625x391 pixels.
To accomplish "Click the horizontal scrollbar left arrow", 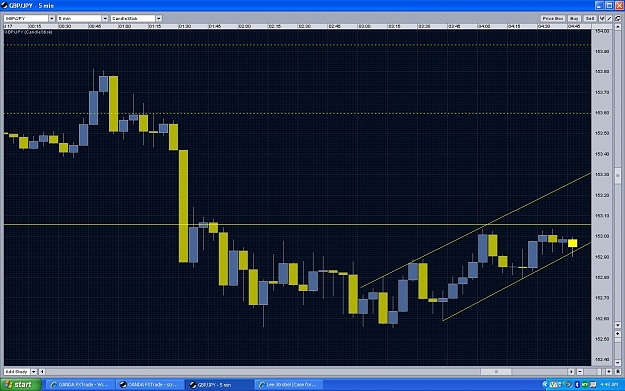I will point(42,371).
